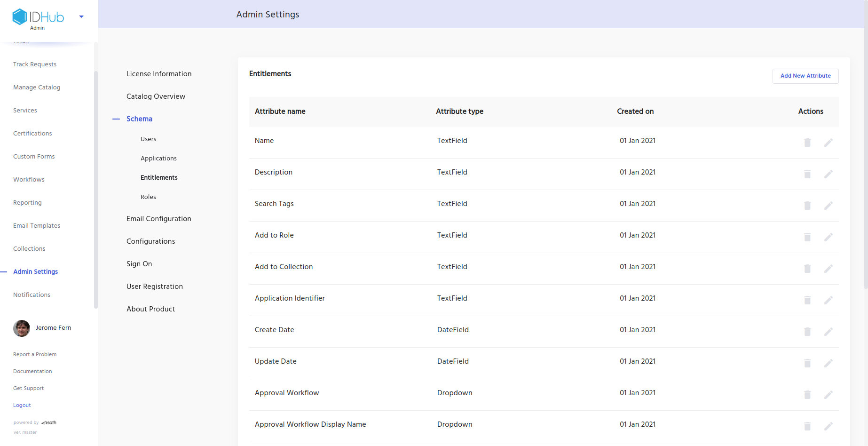
Task: Click trash icon for Search Tags attribute
Action: (807, 206)
